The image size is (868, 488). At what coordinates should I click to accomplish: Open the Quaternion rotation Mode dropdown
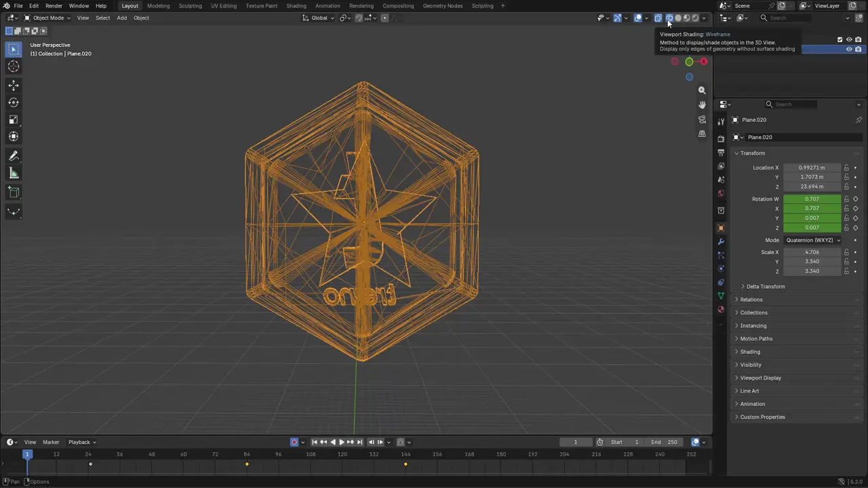tap(812, 240)
